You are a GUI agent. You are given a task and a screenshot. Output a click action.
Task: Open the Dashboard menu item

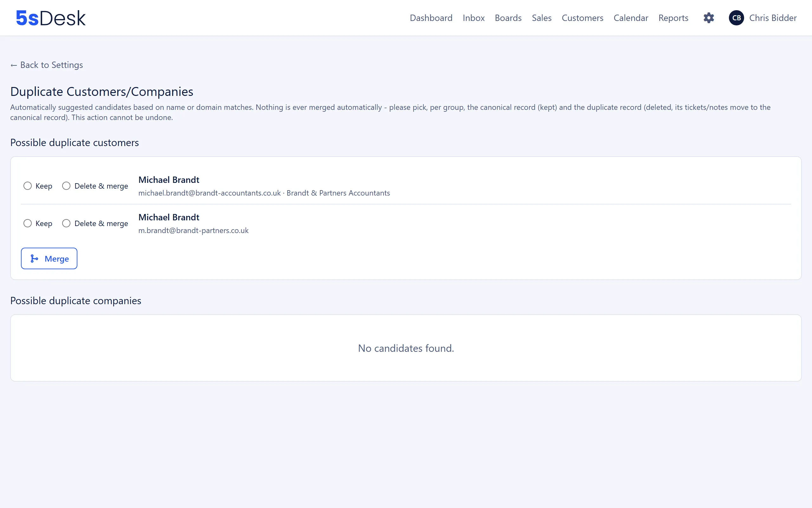click(431, 18)
